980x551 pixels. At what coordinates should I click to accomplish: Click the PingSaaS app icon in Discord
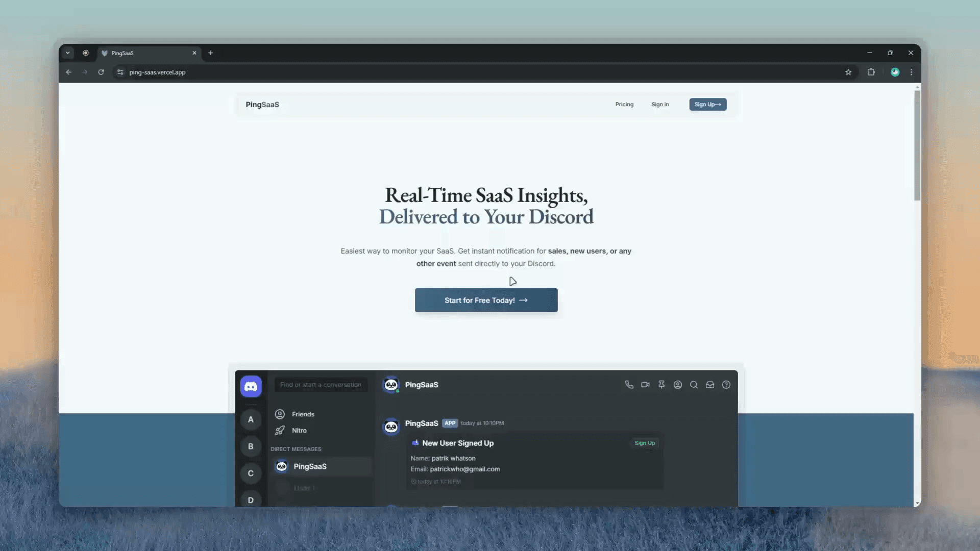281,466
